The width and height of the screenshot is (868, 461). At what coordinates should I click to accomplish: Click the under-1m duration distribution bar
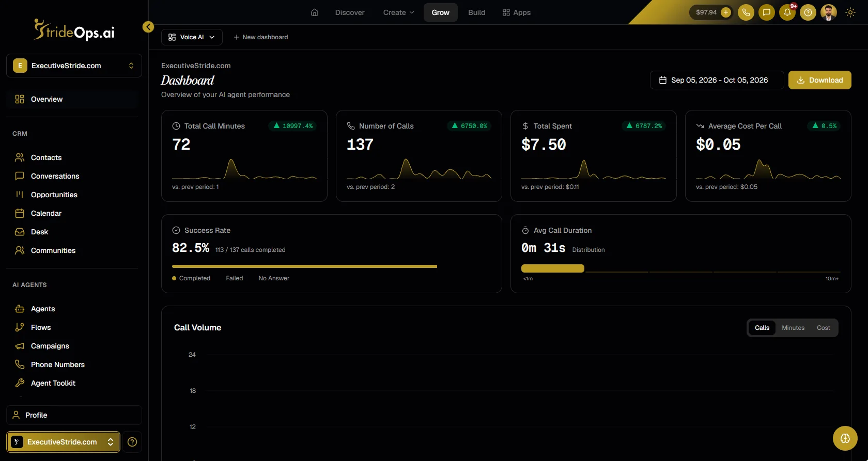tap(553, 268)
